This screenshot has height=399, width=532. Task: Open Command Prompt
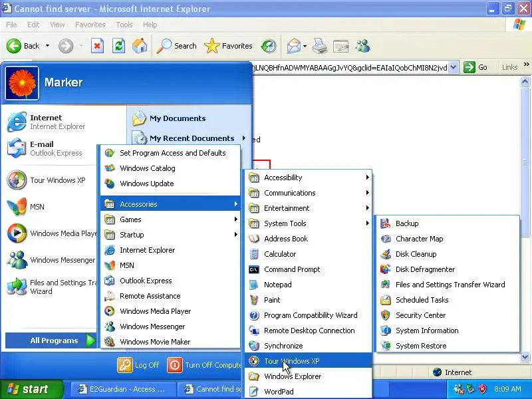309,269
